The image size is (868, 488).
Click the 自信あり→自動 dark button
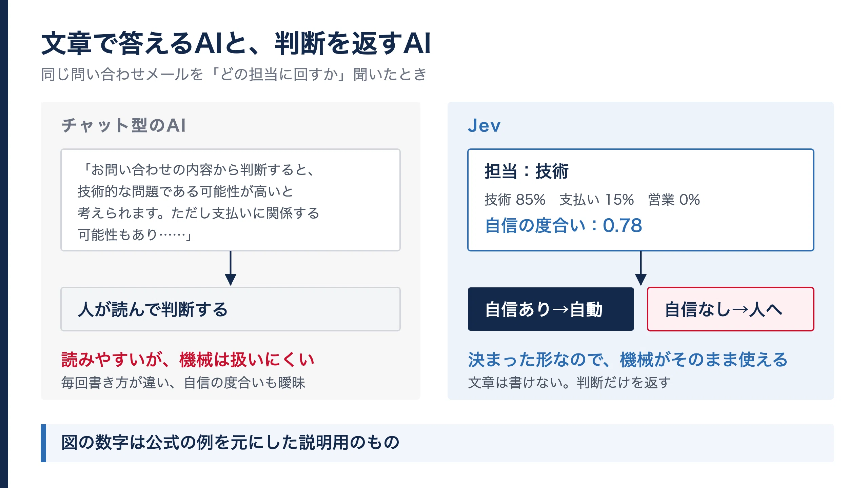551,309
